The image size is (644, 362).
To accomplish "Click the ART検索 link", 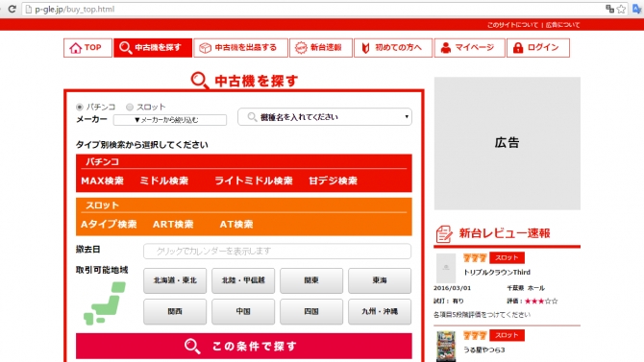I will point(173,224).
